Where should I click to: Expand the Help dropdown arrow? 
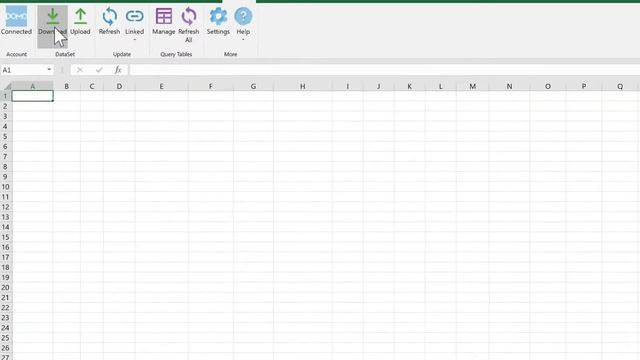[x=243, y=40]
